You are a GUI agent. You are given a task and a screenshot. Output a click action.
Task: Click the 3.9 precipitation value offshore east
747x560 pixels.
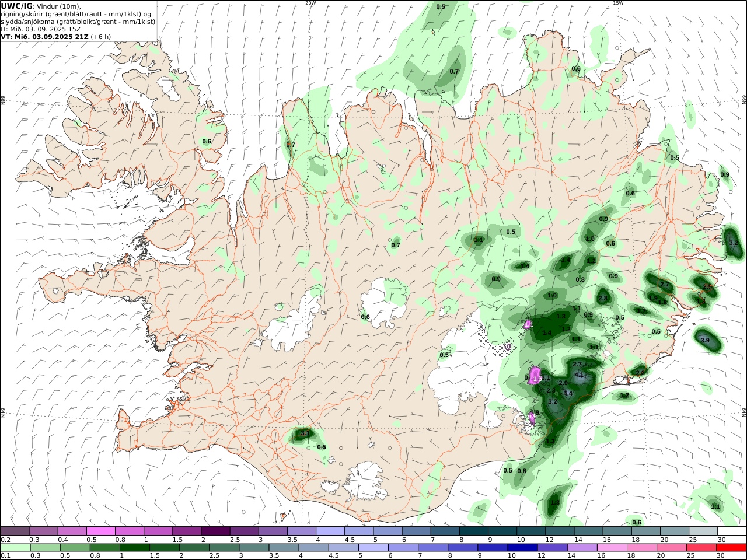[704, 341]
